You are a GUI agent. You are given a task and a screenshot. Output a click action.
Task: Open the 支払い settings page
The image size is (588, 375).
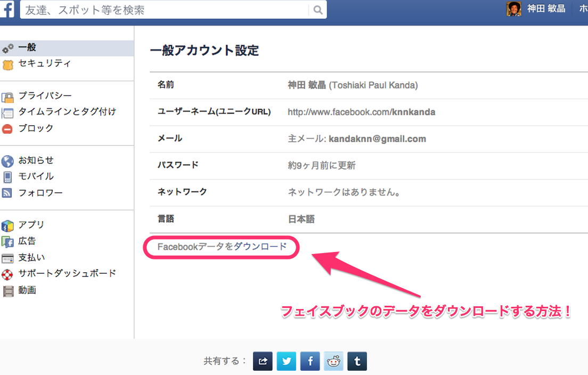[x=31, y=258]
